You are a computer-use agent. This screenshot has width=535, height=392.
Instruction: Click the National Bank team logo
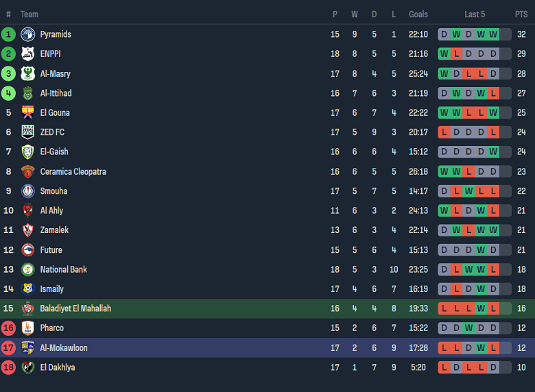27,270
